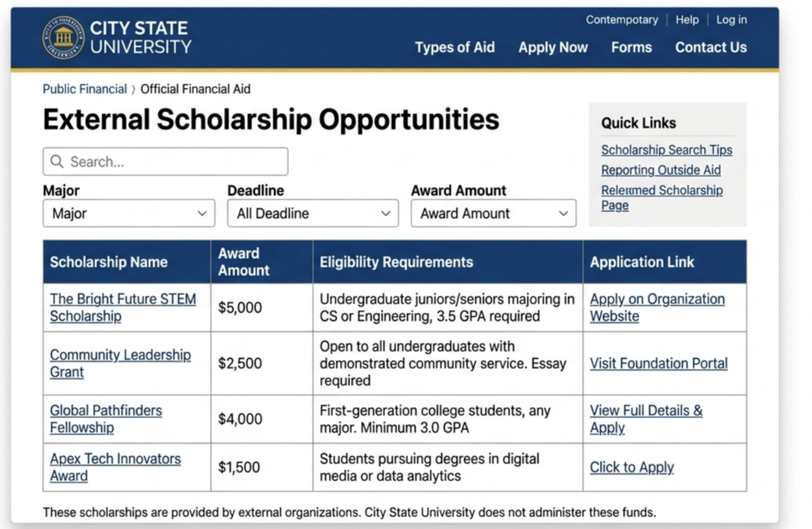Click eligibility text about digital media degrees
Screen dimensions: 812x529
pos(429,467)
